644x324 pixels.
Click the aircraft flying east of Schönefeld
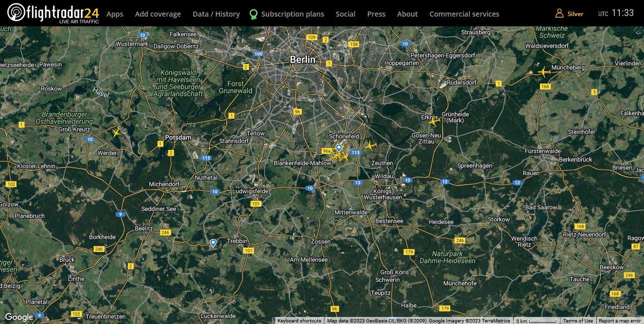coord(371,146)
